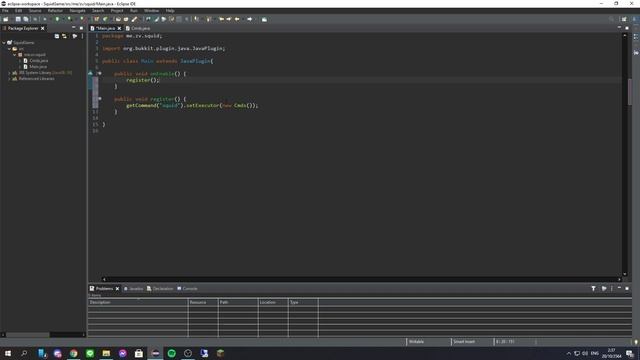Open the Window menu
Viewport: 640px width, 360px height.
[151, 11]
